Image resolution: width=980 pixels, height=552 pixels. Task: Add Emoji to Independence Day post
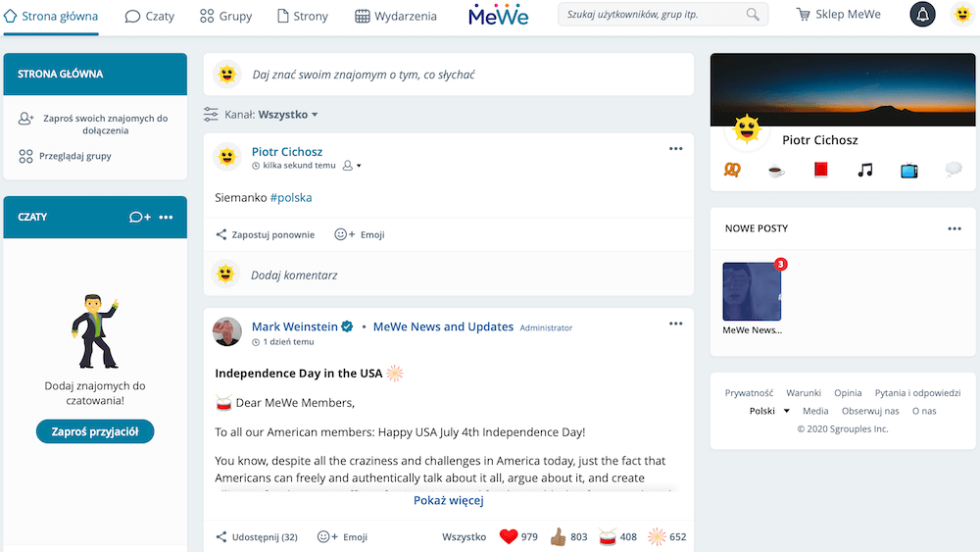[342, 537]
